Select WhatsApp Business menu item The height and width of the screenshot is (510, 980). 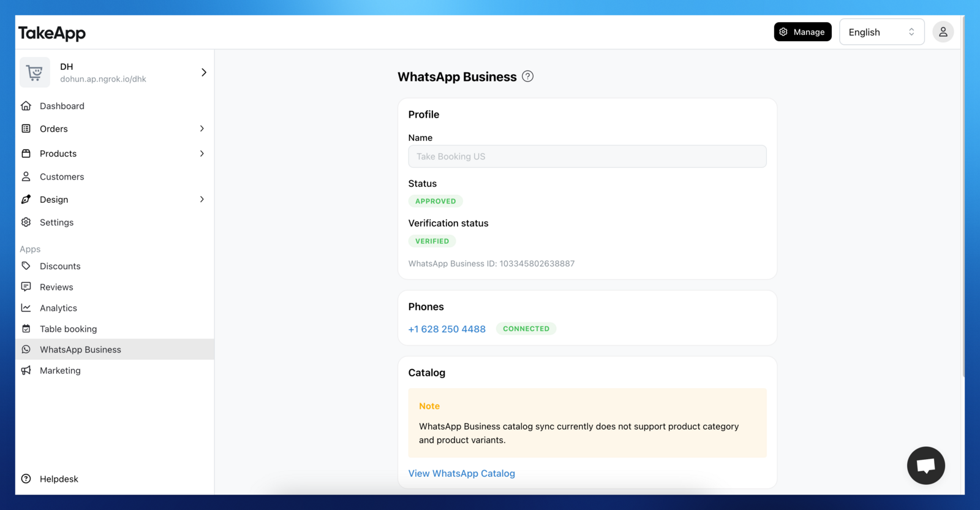[115, 349]
